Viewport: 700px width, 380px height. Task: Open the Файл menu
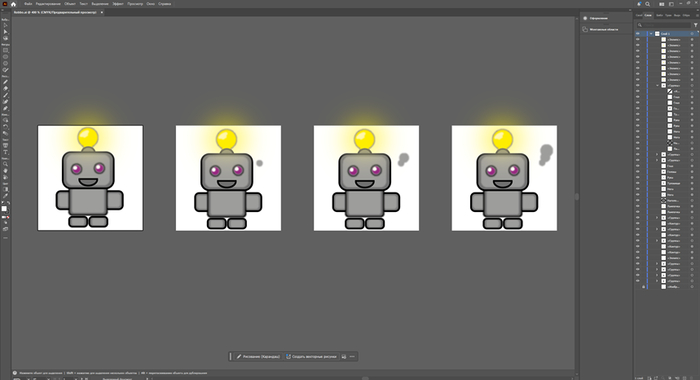(x=28, y=4)
